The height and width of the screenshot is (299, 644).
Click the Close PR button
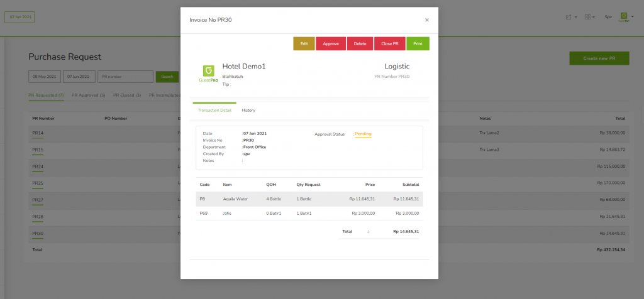pyautogui.click(x=390, y=43)
